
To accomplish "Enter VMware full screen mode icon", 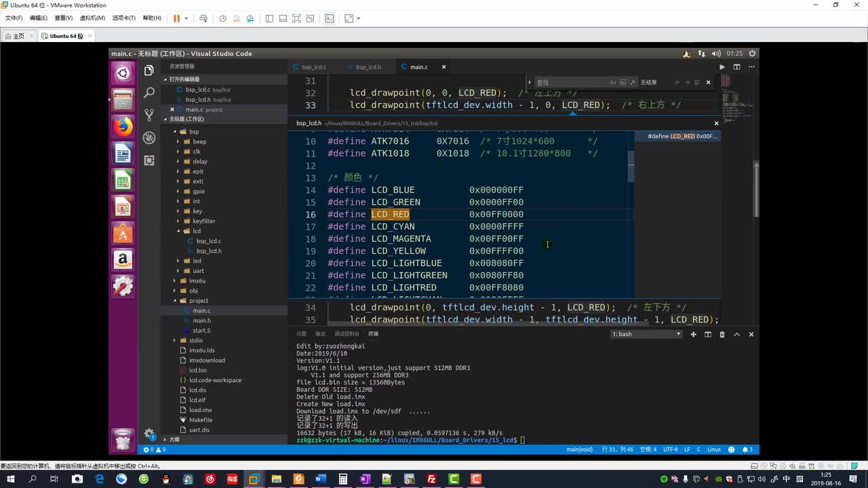I will (x=296, y=18).
